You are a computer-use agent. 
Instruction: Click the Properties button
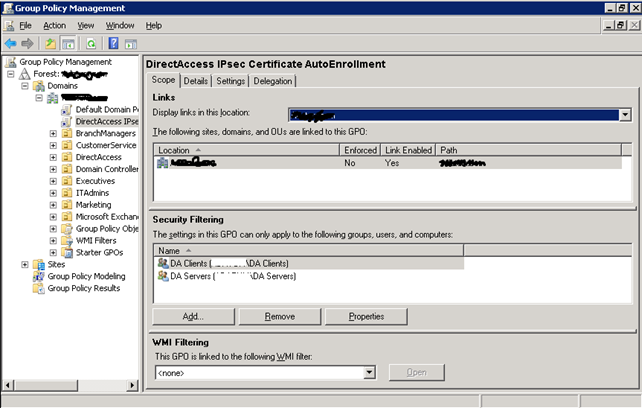[366, 316]
